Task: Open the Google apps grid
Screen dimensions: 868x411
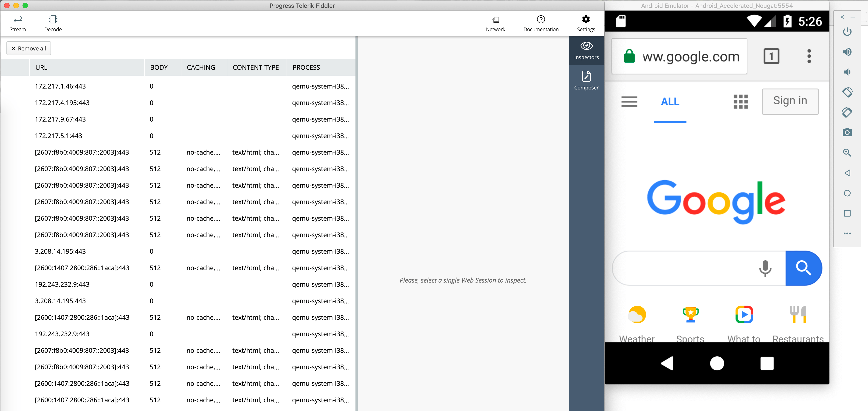Action: point(740,102)
